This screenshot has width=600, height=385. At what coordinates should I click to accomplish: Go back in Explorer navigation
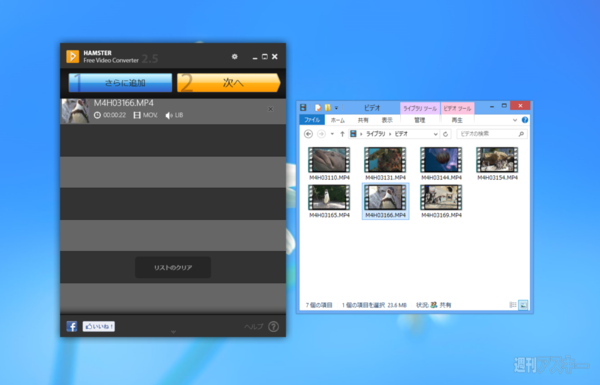point(308,134)
